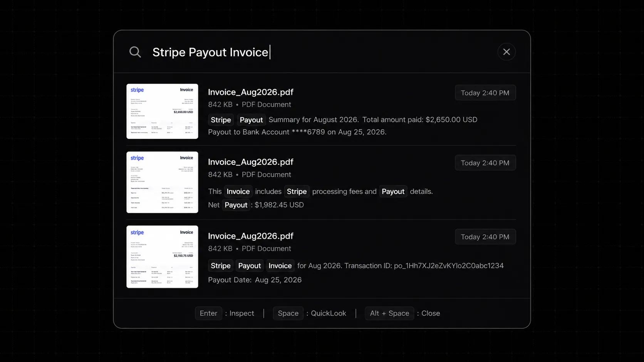Click Stripe tag in the Transaction ID result

click(221, 266)
